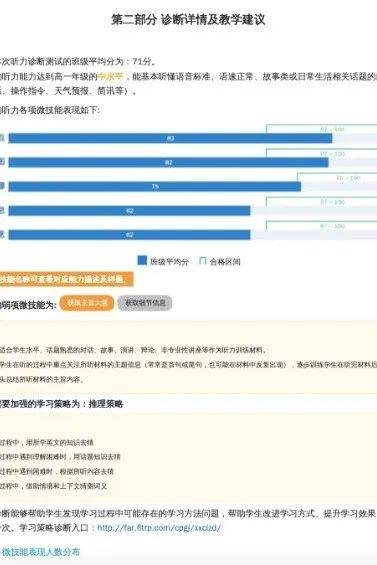Click the 第二部分 诊断详情及教学建议 heading
The image size is (377, 565).
pyautogui.click(x=188, y=20)
